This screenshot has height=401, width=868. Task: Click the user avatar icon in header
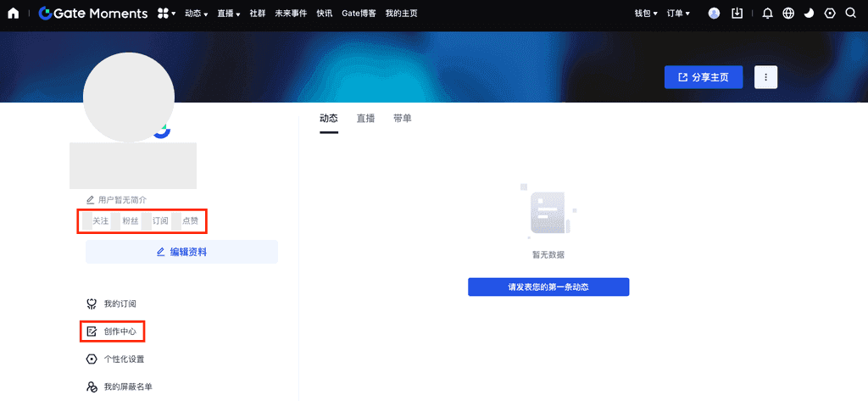pyautogui.click(x=714, y=14)
